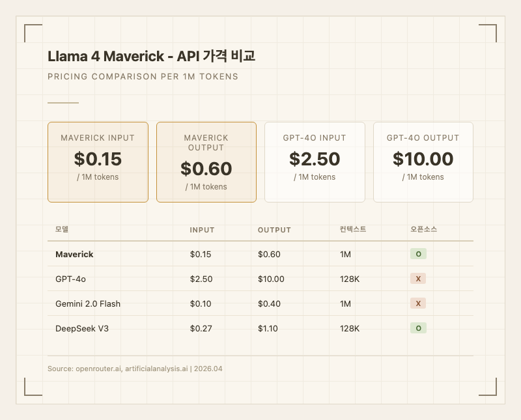Click the 컨텍스트 column header
Screen dimensions: 521x420
pos(353,230)
